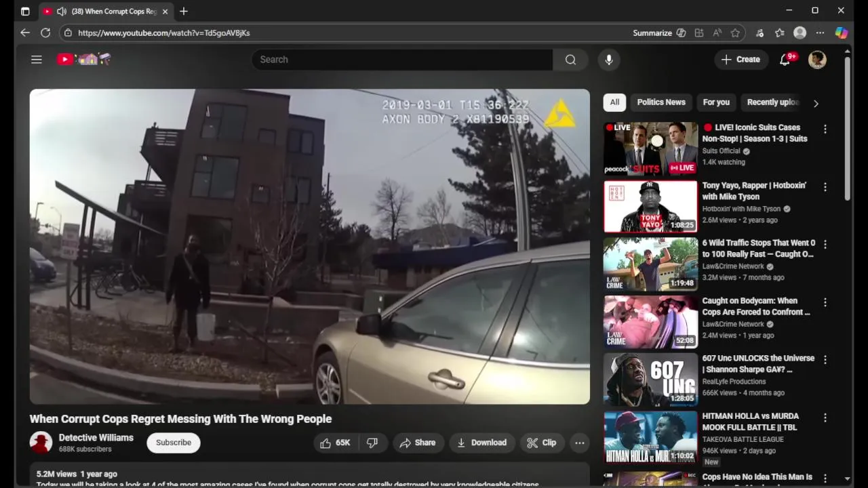Download the video
The image size is (868, 488).
pyautogui.click(x=481, y=443)
